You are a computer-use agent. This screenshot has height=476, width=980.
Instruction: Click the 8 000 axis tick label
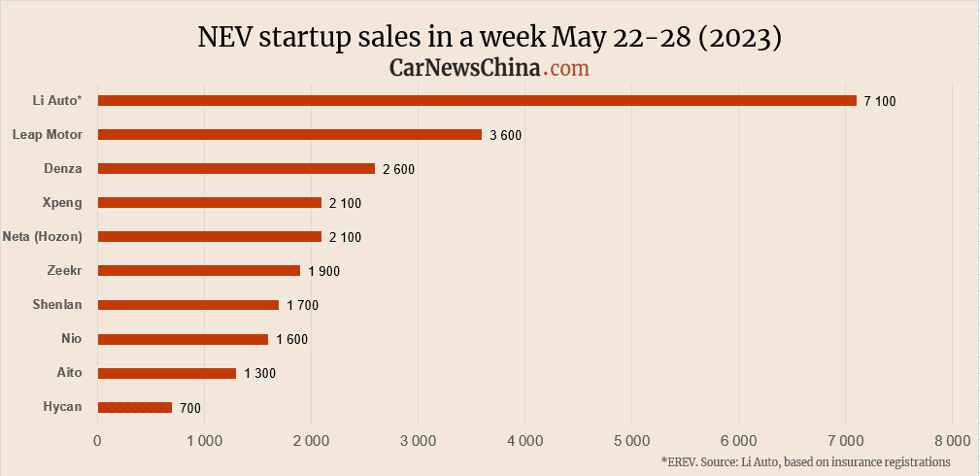point(951,441)
